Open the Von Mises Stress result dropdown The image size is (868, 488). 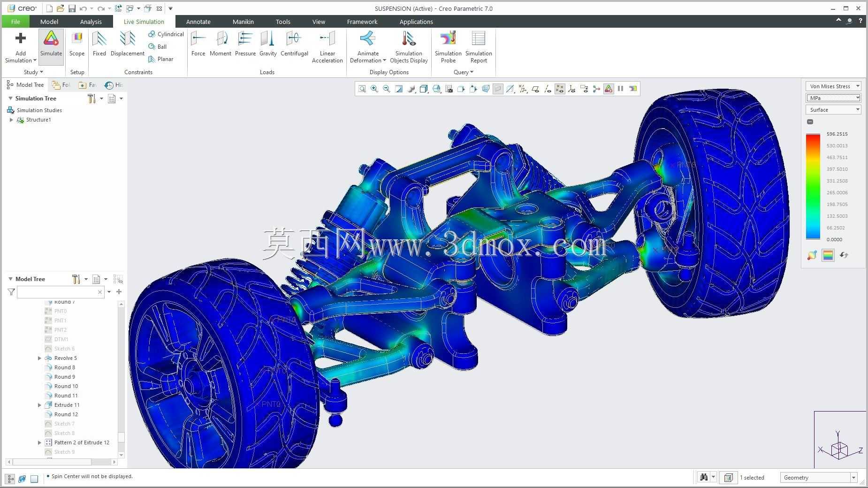[x=833, y=86]
